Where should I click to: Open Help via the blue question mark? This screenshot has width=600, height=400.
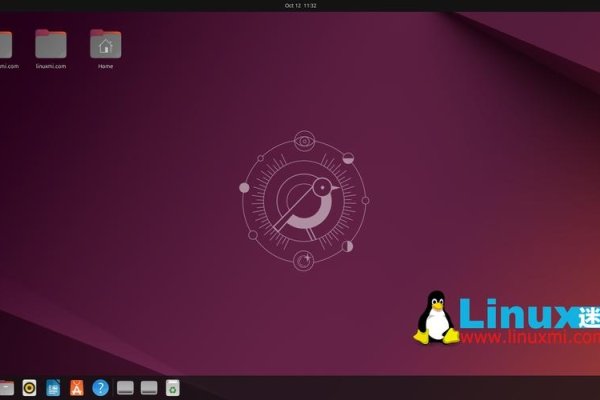100,388
